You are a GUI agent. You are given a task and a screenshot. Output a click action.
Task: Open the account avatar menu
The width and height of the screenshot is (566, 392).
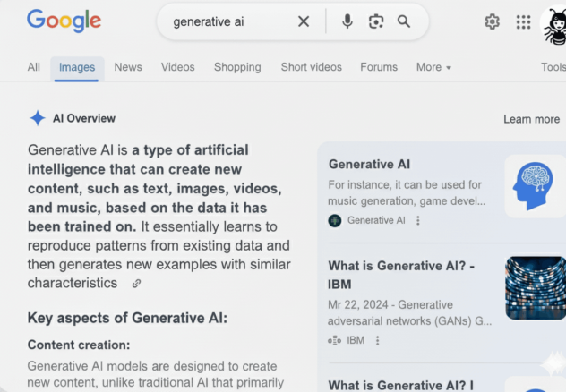point(553,25)
